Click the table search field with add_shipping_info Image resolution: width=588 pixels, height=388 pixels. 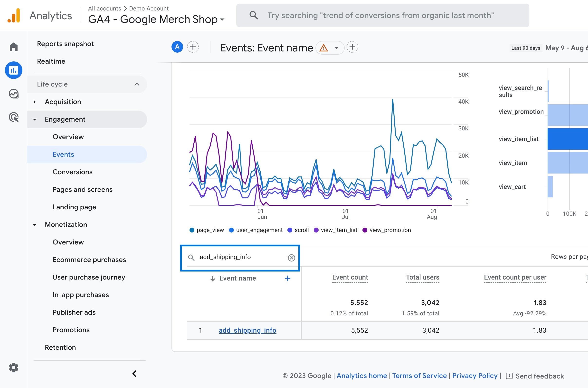click(x=240, y=257)
